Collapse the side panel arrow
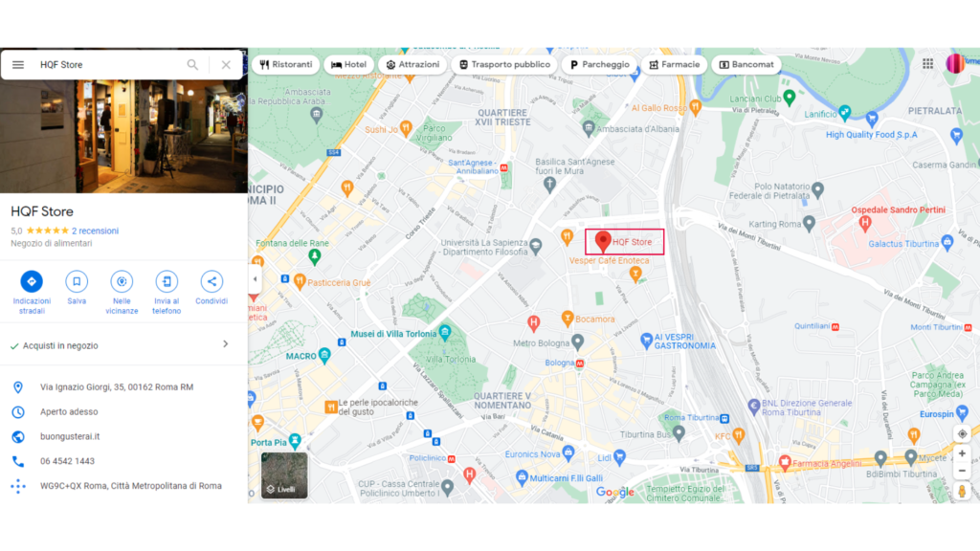The image size is (980, 551). [x=255, y=279]
